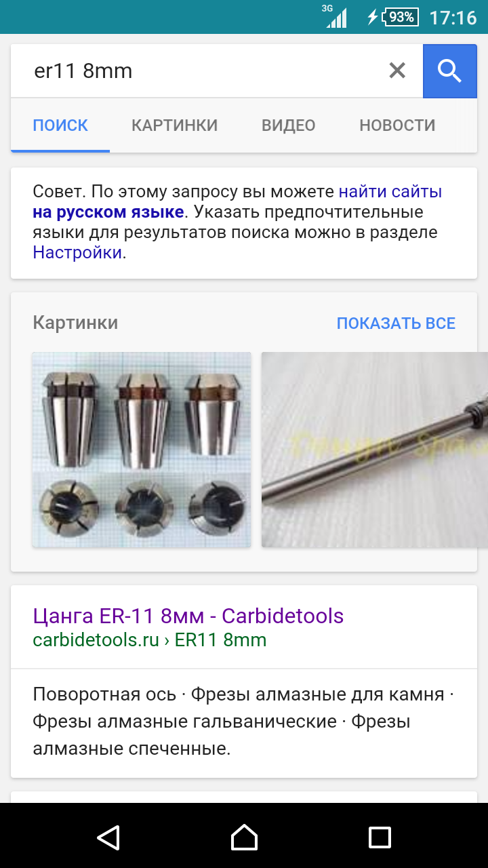Open the найти сайты на русском языке link
This screenshot has width=488, height=868.
237,201
